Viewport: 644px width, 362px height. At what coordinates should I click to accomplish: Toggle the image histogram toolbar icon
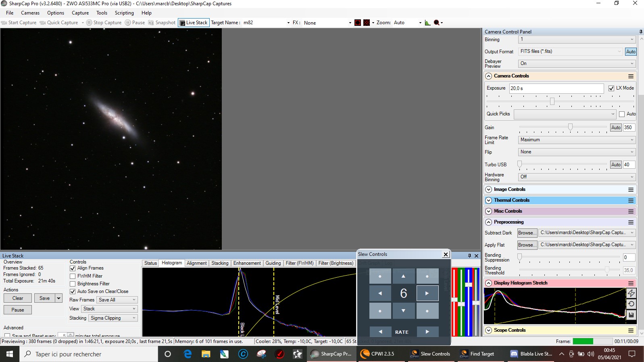[427, 23]
